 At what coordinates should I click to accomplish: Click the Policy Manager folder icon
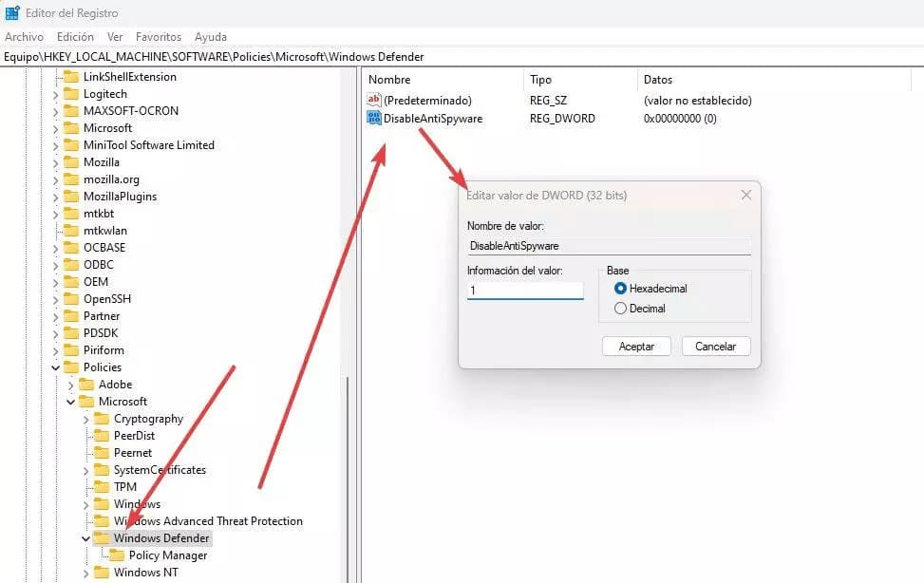(x=117, y=555)
